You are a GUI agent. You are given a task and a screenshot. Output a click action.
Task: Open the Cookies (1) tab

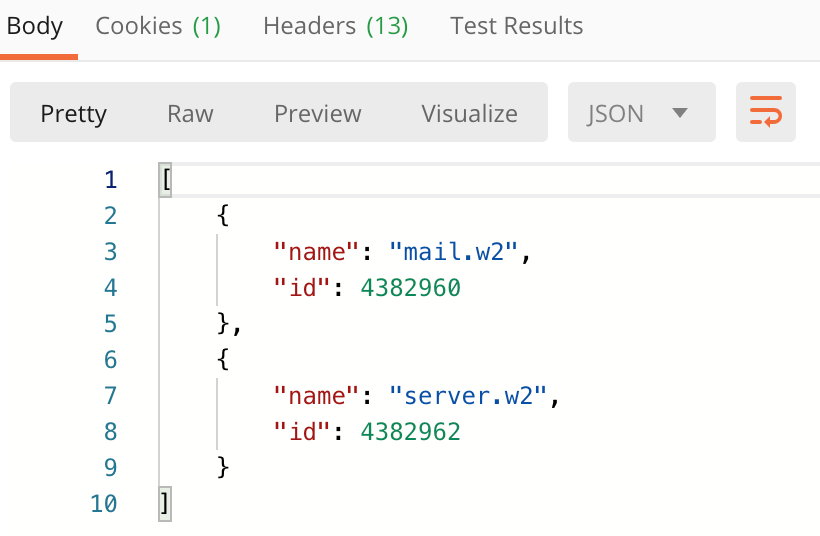158,26
